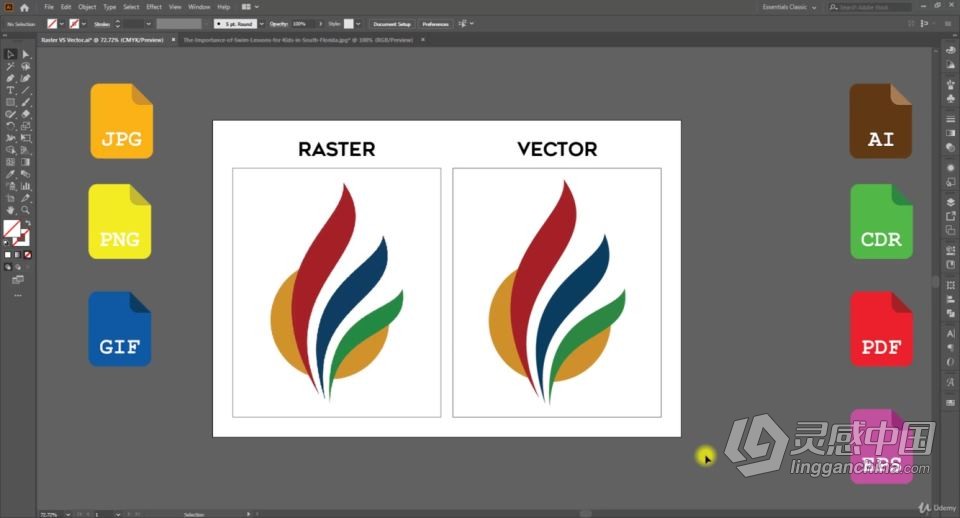Expand the stroke weight dropdown
This screenshot has width=960, height=518.
148,24
